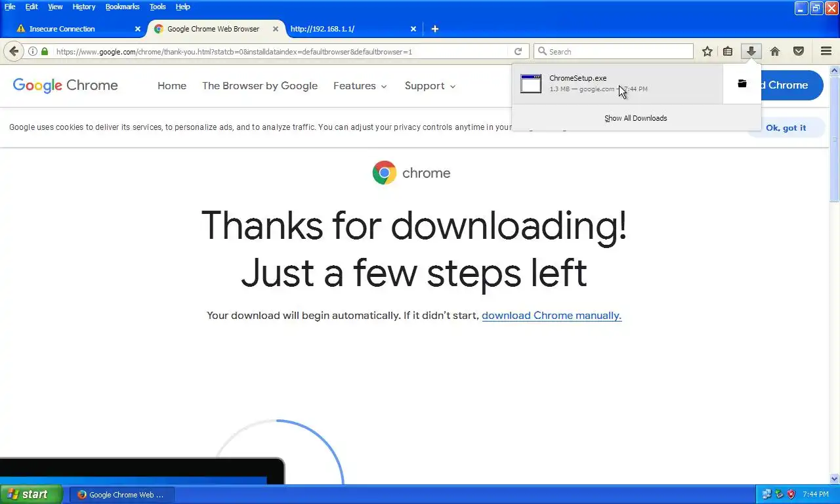Click the search magnifier icon
Viewport: 840px width, 504px height.
pyautogui.click(x=542, y=51)
